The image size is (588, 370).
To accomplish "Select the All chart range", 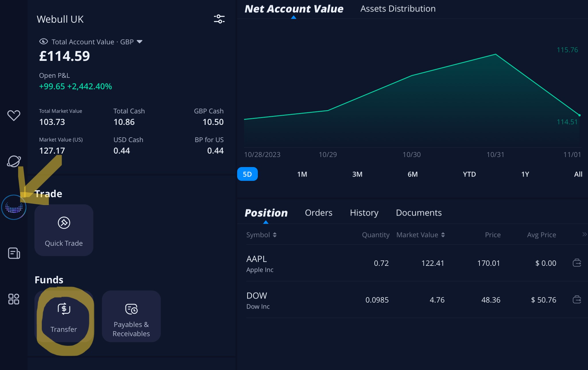I will (578, 174).
